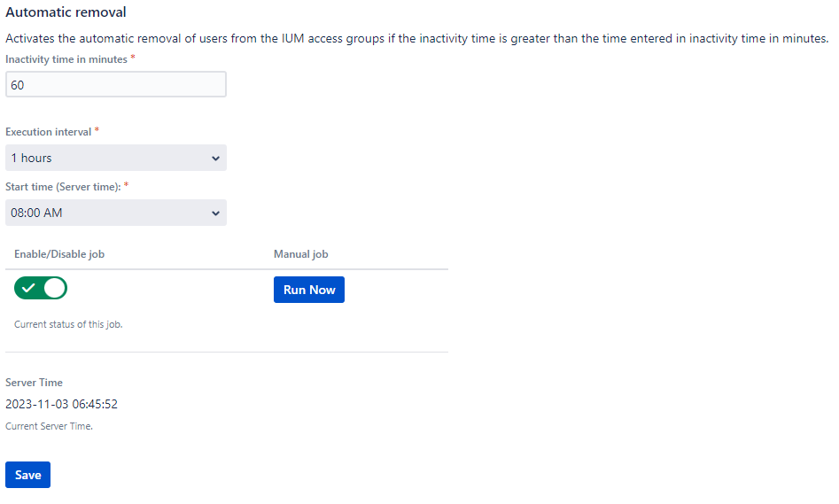
Task: Click the Current status of this job text
Action: point(68,324)
